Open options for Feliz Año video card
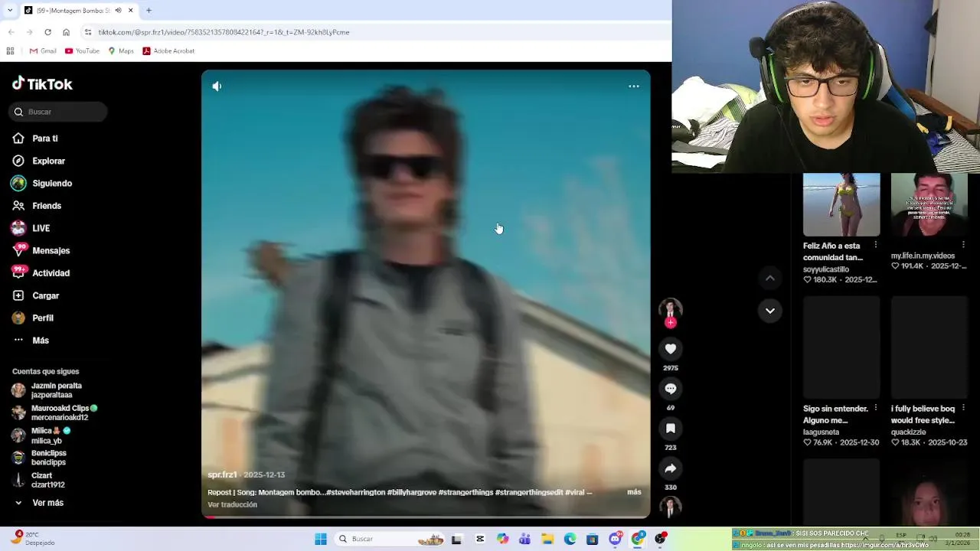 tap(875, 245)
